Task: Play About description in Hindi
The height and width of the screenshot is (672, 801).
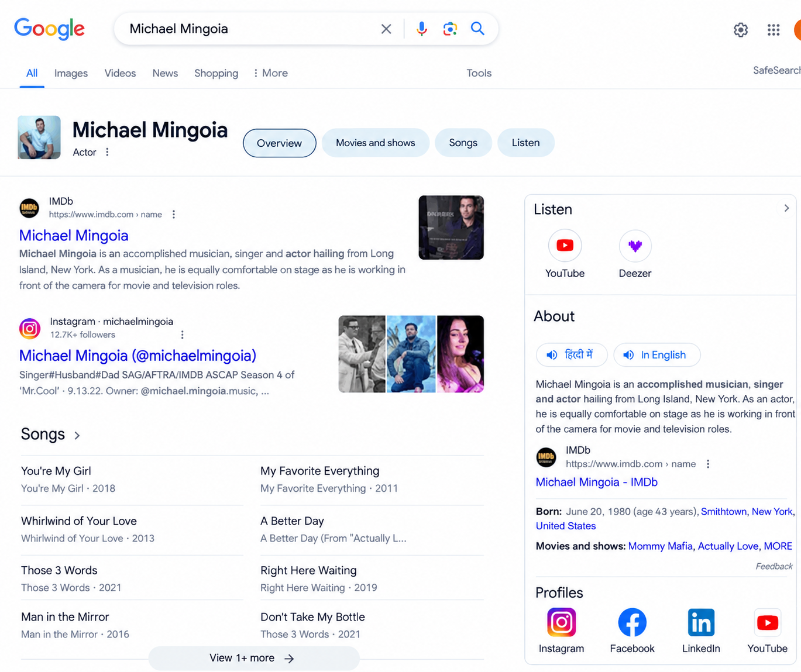Action: 572,354
